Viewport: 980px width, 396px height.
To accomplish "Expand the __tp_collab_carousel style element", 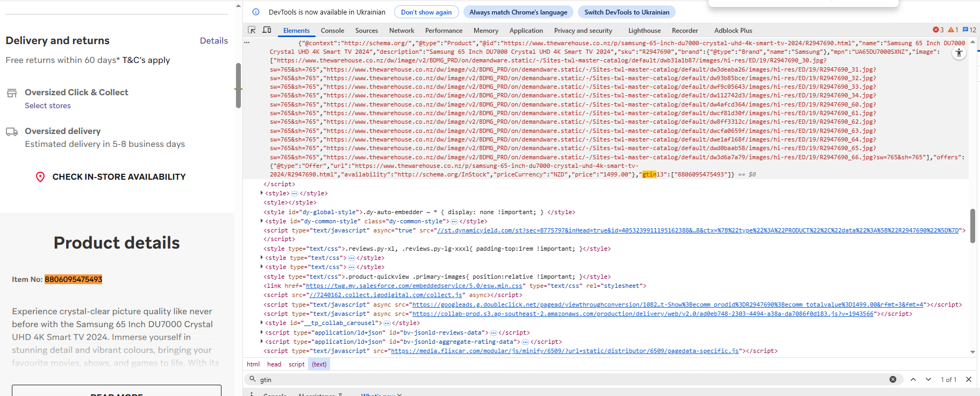I will pyautogui.click(x=262, y=323).
